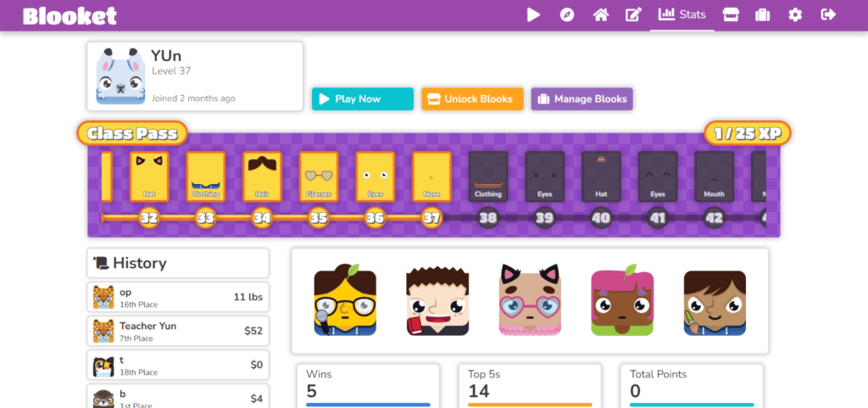Open the 'b' 1st Place history entry
868x408 pixels.
pos(178,396)
